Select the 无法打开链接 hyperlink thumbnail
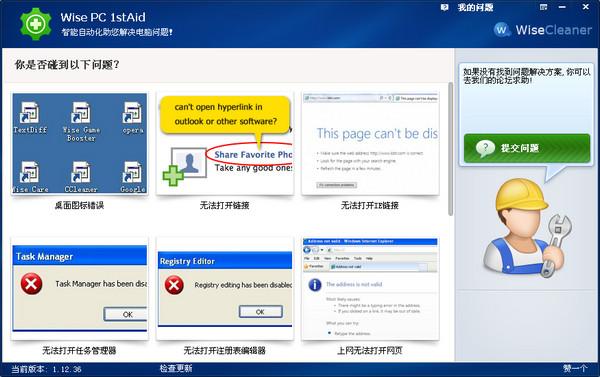Screen dimensions: 600x377 pos(225,143)
